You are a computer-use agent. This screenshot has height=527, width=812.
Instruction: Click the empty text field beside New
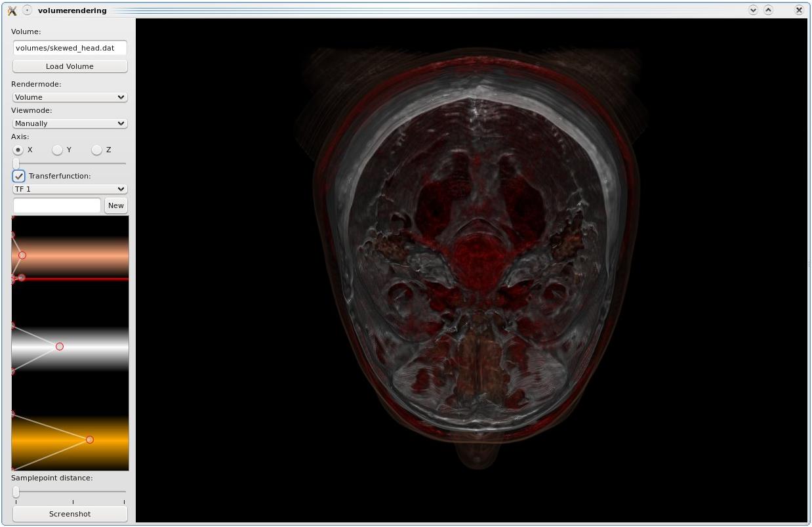57,205
